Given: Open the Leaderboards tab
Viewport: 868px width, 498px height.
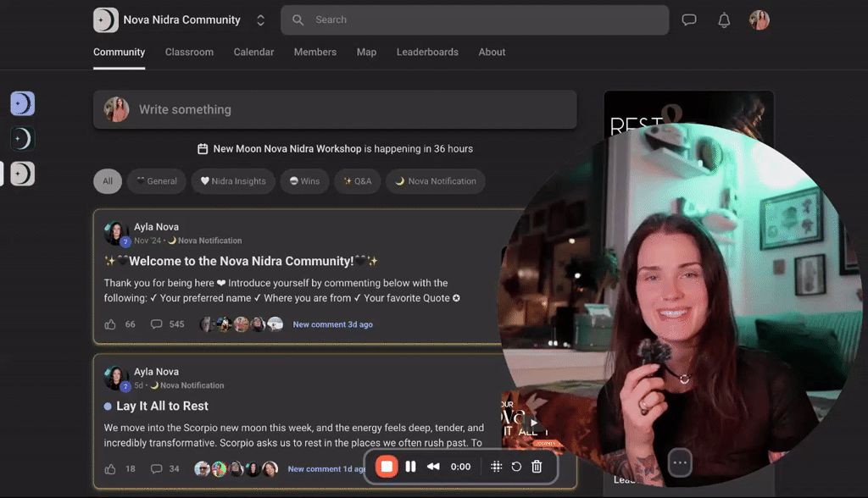Looking at the screenshot, I should 427,52.
